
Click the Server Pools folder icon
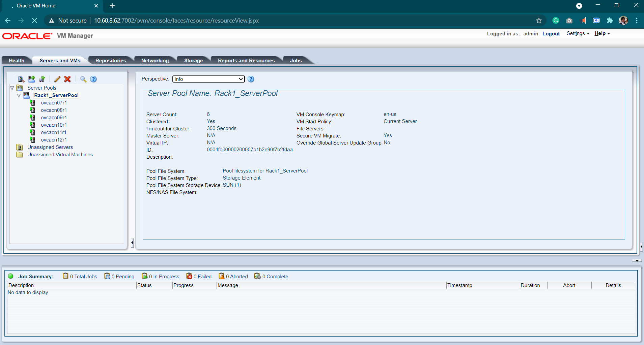point(20,88)
